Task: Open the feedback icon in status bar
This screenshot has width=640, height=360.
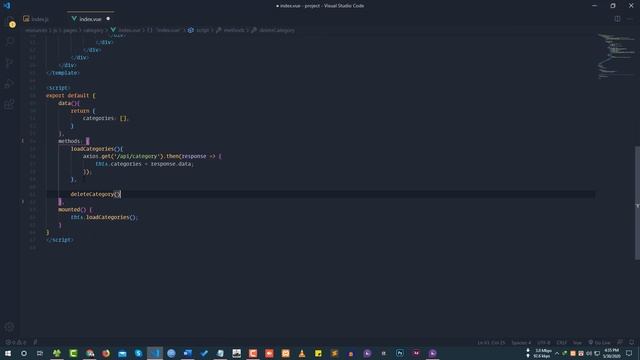Action: [x=620, y=342]
